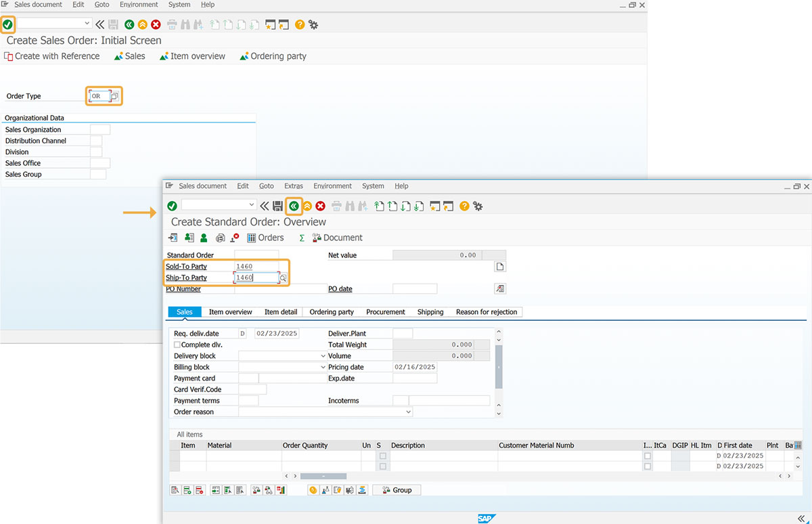Click Sales button in Initial Screen toolbar
The width and height of the screenshot is (812, 524).
(129, 56)
